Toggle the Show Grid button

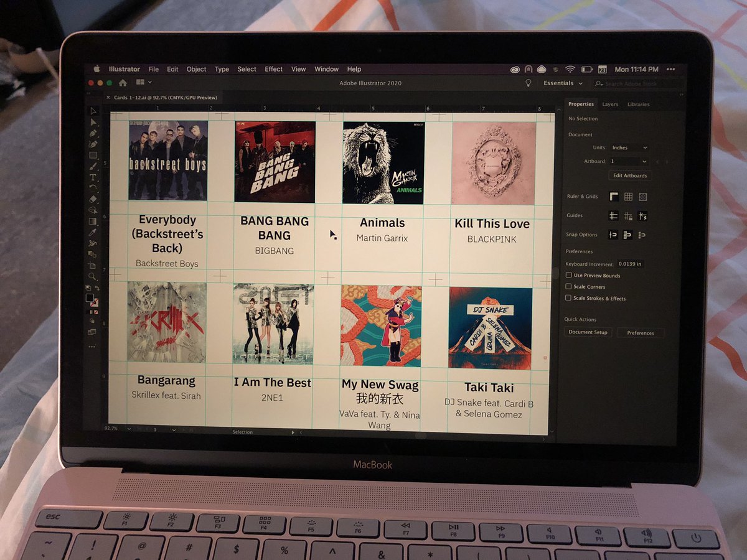[x=628, y=197]
